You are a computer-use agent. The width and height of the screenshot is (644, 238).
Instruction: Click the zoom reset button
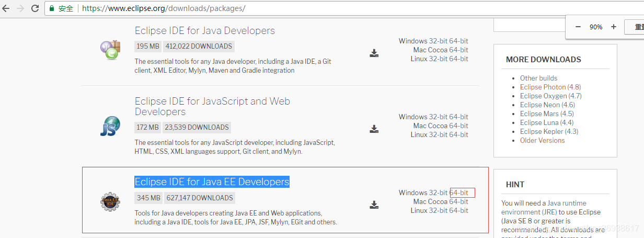coord(635,27)
